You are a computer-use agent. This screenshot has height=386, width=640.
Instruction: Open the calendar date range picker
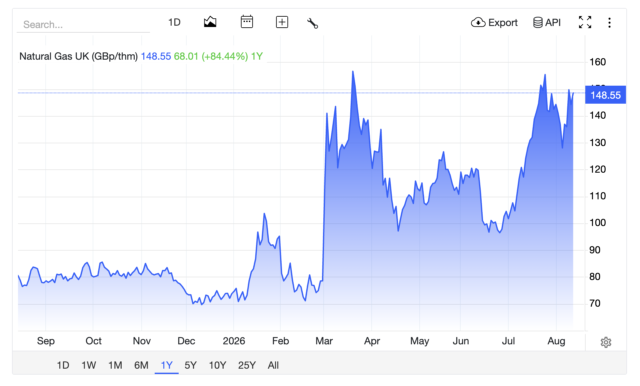coord(247,22)
